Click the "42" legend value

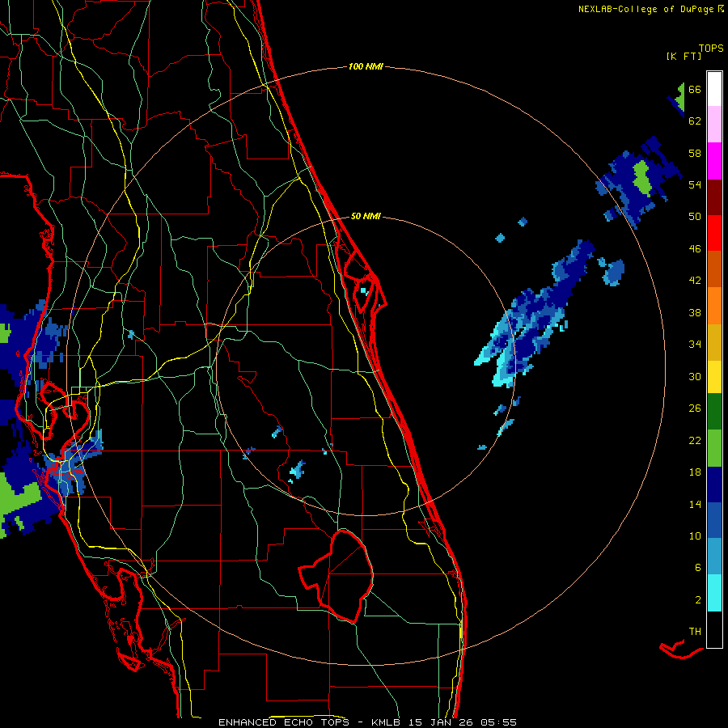(695, 281)
